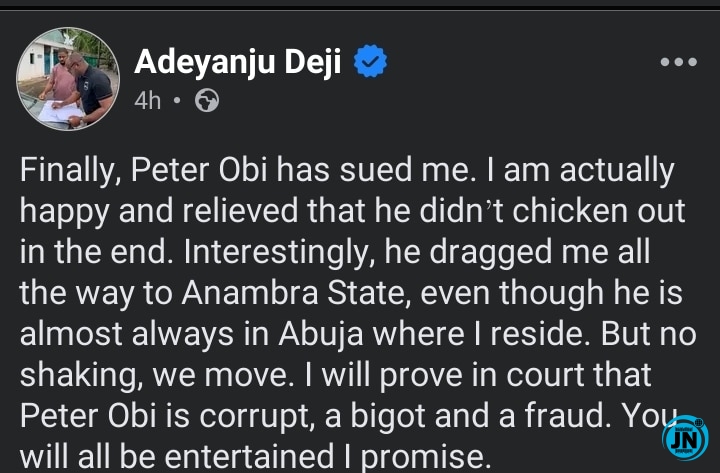Viewport: 720px width, 473px height.
Task: Open the three-dot post options menu
Action: point(678,62)
